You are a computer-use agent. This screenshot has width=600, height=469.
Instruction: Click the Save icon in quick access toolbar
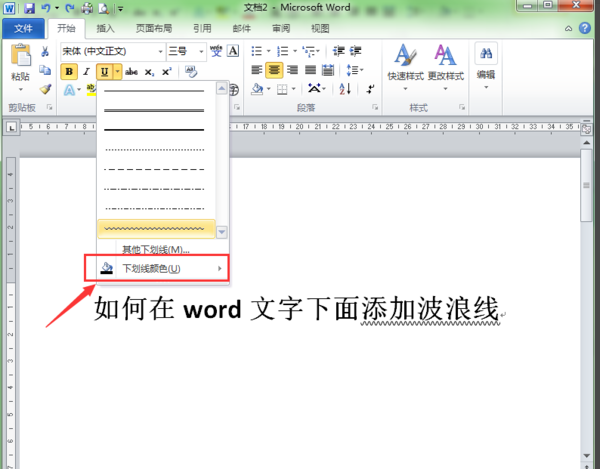point(29,8)
